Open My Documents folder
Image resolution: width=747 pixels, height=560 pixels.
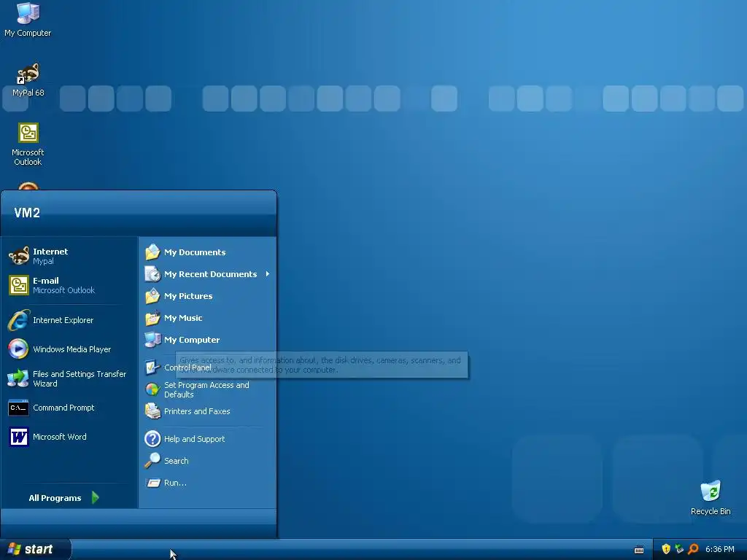tap(208, 252)
